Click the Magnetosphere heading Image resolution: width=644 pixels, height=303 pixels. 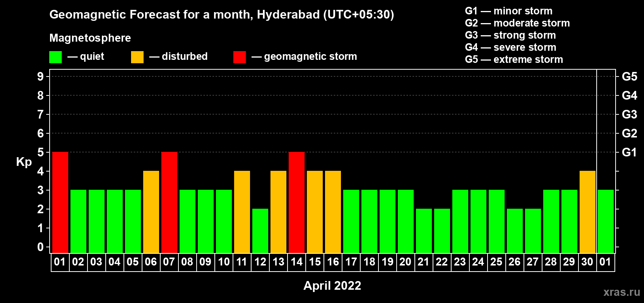coord(90,38)
